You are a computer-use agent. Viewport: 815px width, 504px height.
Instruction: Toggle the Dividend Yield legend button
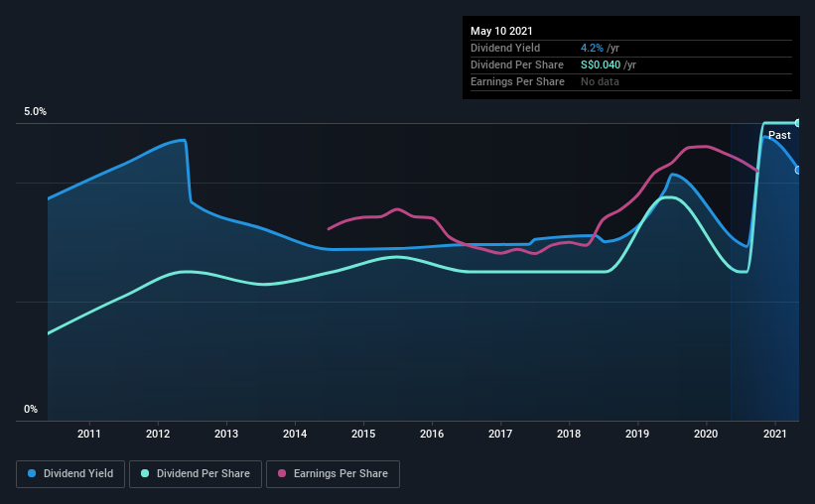coord(70,474)
